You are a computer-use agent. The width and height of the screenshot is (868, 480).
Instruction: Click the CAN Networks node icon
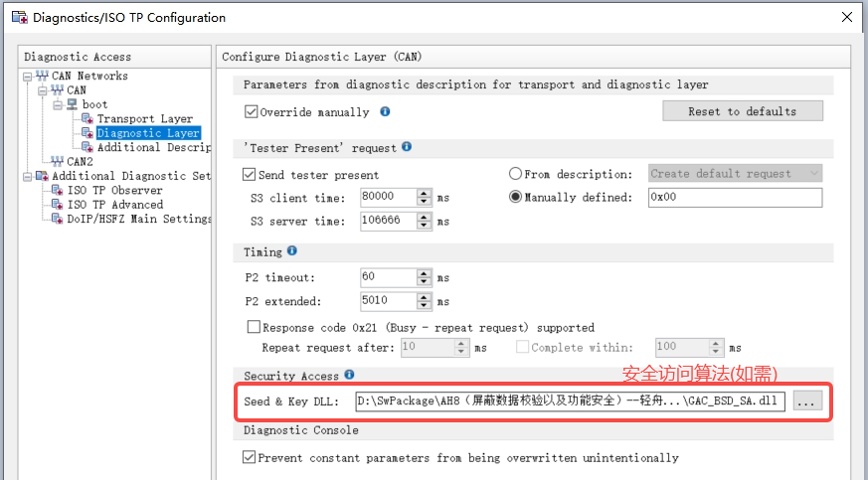(42, 76)
